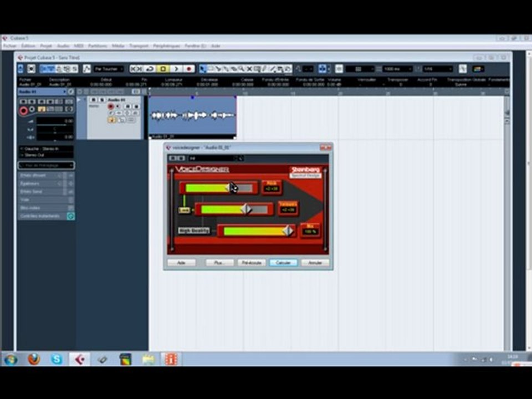Go to previous marker in the toolbar

(134, 69)
